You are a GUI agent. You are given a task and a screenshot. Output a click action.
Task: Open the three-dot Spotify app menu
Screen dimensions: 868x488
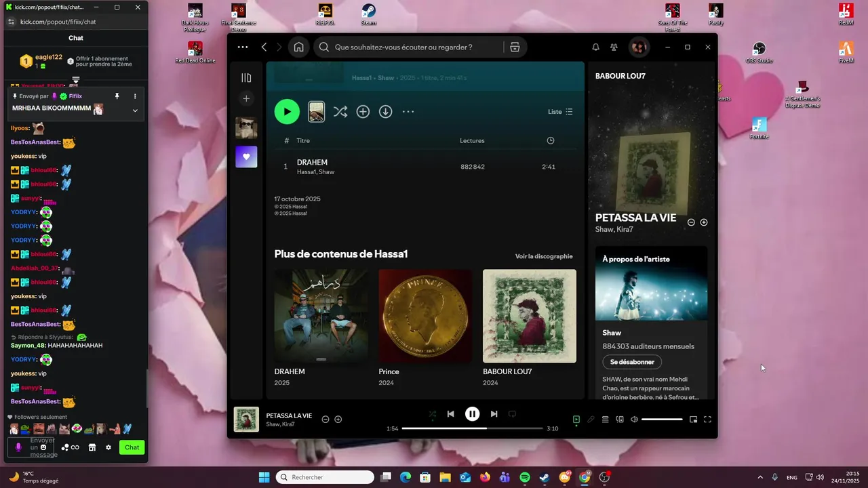click(x=243, y=47)
